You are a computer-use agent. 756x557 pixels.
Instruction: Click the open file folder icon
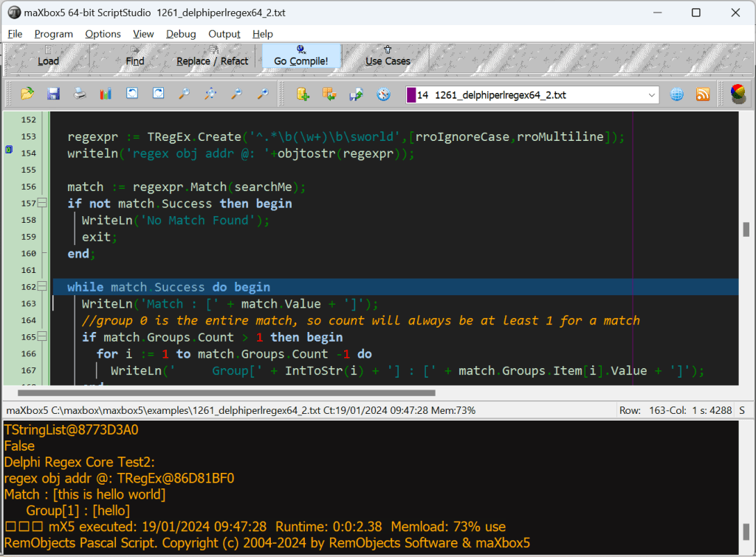click(x=27, y=94)
